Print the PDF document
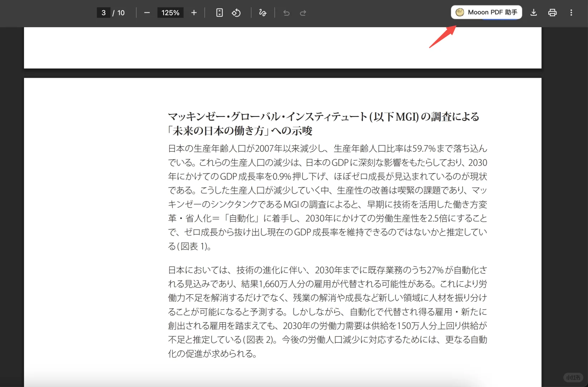This screenshot has width=588, height=387. tap(552, 13)
